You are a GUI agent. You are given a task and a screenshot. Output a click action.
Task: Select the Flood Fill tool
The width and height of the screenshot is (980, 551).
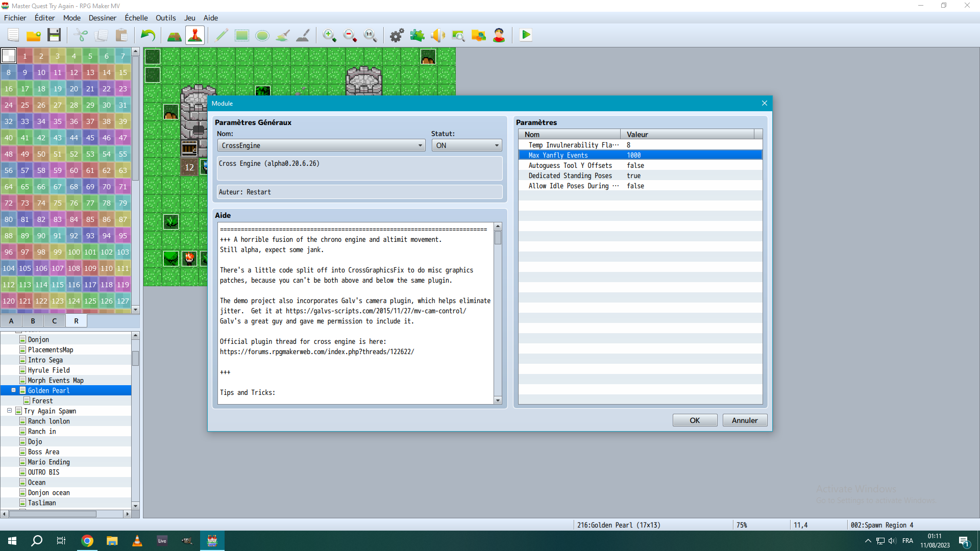pyautogui.click(x=283, y=35)
